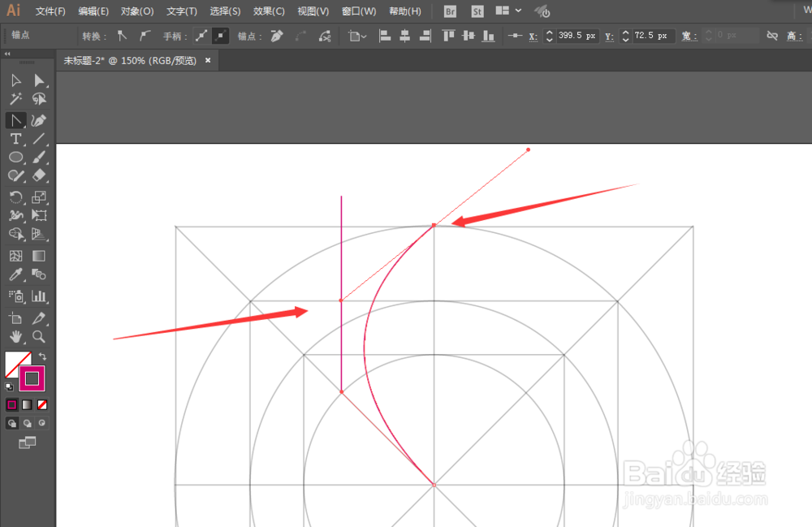812x527 pixels.
Task: Choose the Lasso tool
Action: (x=39, y=98)
